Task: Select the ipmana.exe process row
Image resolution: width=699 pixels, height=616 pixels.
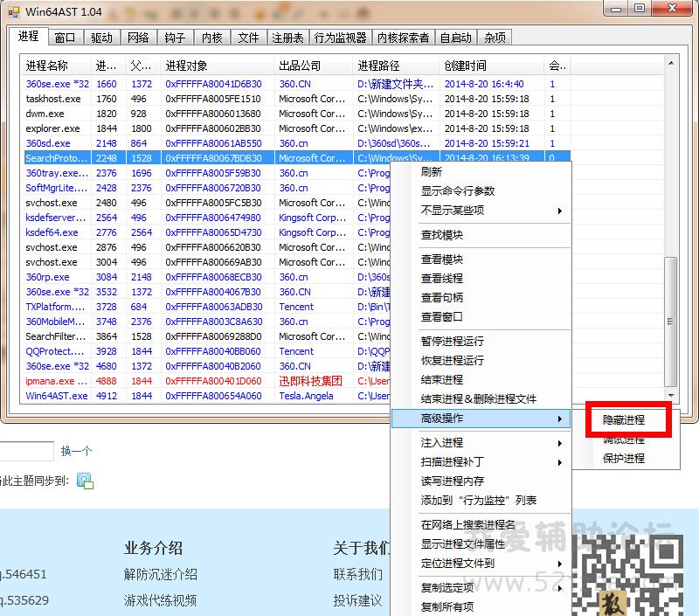Action: [x=56, y=381]
